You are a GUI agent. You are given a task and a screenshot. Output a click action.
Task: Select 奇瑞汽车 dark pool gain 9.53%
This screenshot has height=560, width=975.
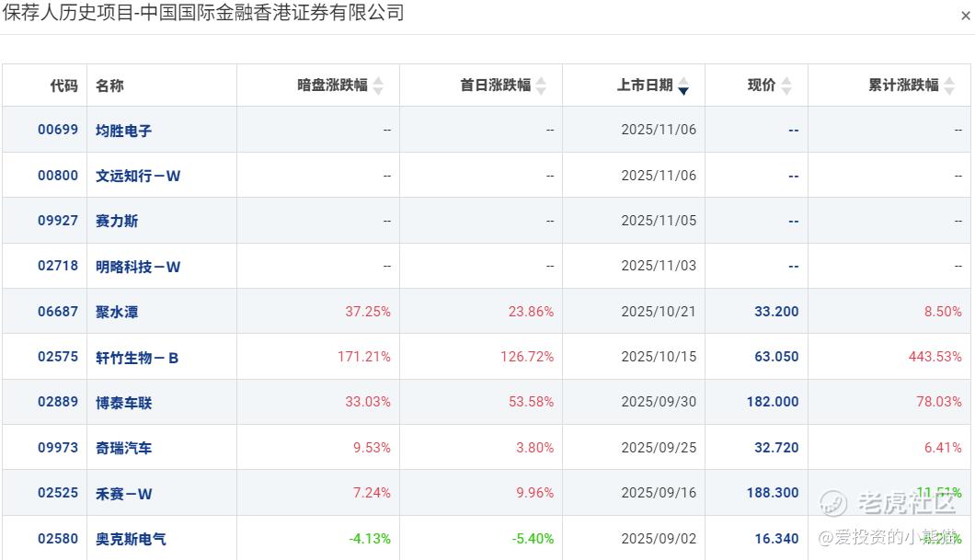click(x=372, y=447)
